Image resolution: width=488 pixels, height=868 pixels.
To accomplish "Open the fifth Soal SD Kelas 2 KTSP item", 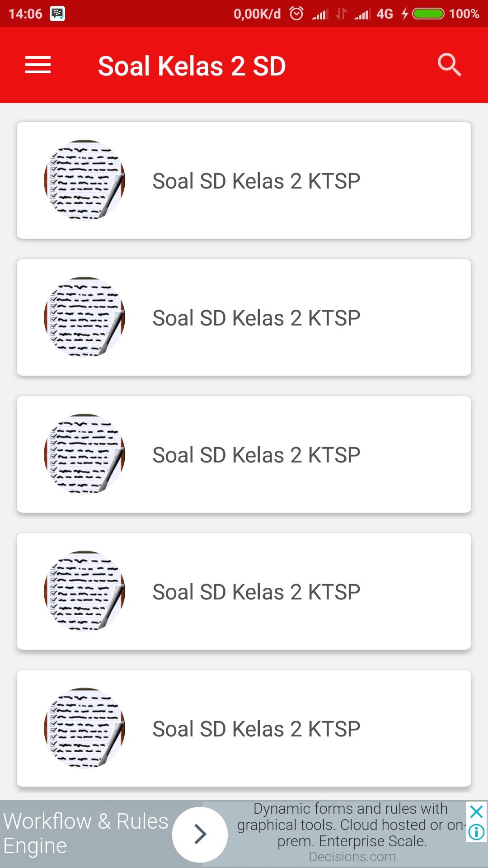I will (244, 728).
